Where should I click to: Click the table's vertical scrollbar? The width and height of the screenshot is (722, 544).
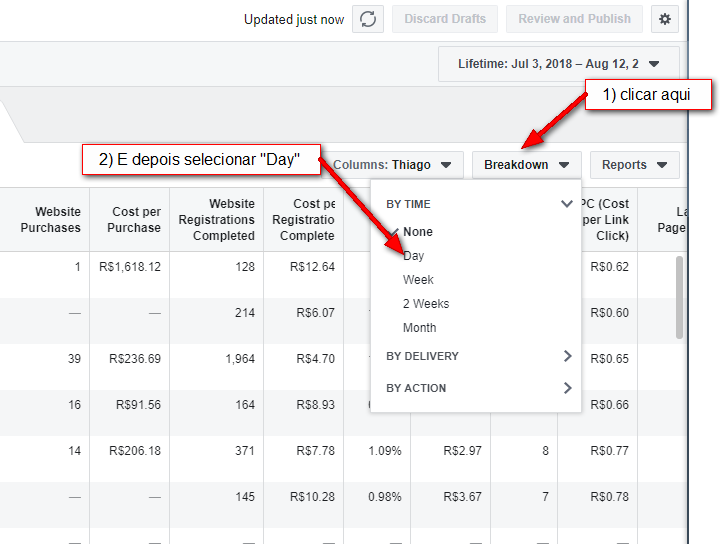pos(680,297)
